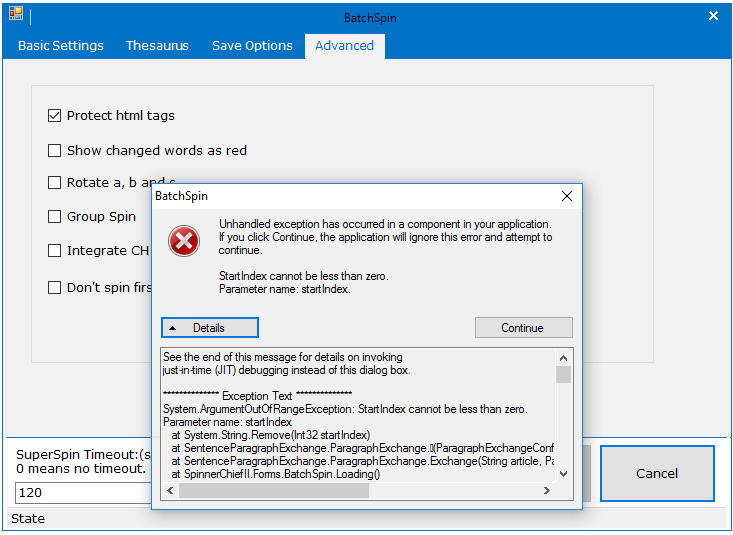Toggle the Rotate a, b and c checkbox
The image size is (733, 535).
tap(55, 183)
